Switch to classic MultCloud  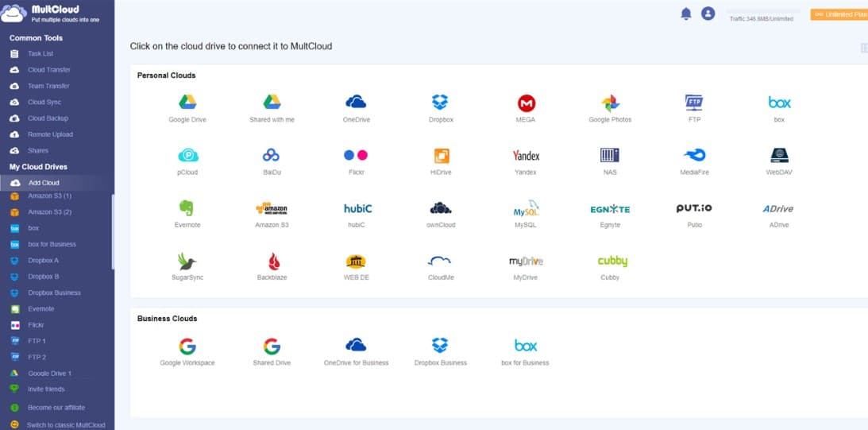[65, 425]
